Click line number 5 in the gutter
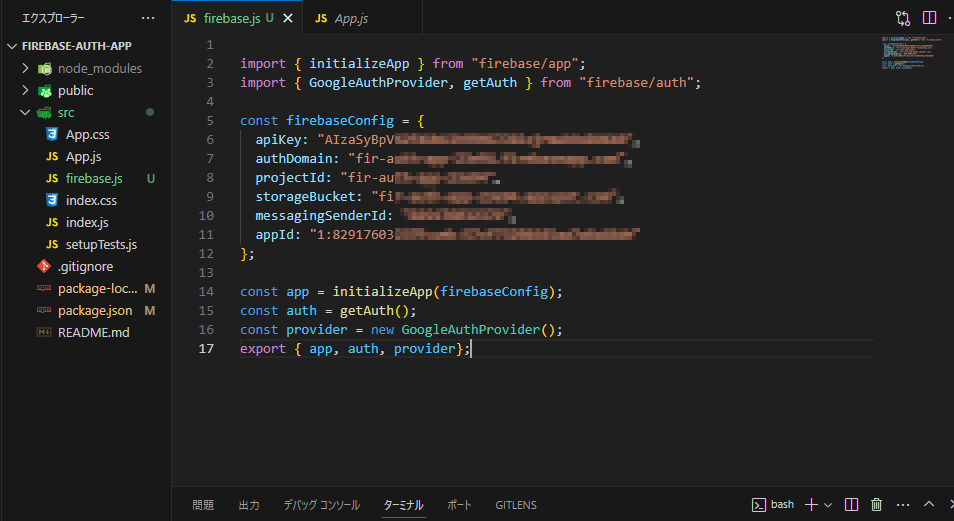Viewport: 954px width, 521px height. click(x=210, y=121)
